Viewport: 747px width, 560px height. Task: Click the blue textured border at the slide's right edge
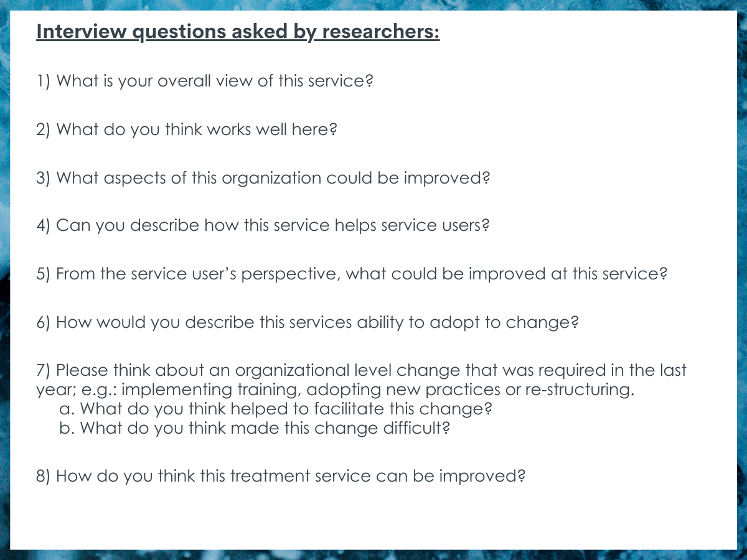tap(741, 280)
